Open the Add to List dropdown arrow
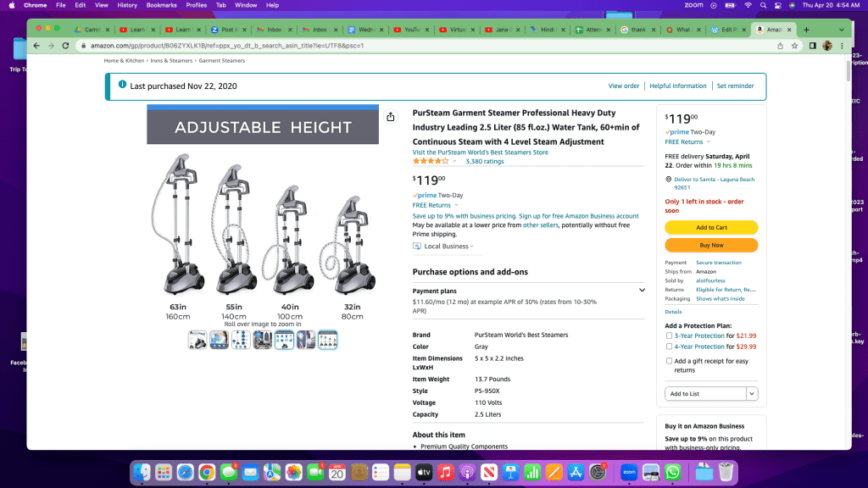The height and width of the screenshot is (488, 868). (x=752, y=394)
